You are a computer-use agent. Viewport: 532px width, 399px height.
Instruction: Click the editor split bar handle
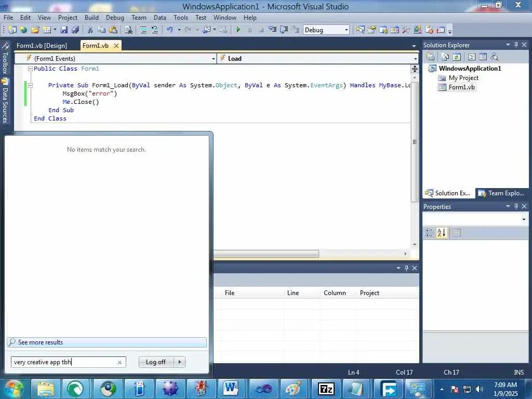click(x=415, y=69)
